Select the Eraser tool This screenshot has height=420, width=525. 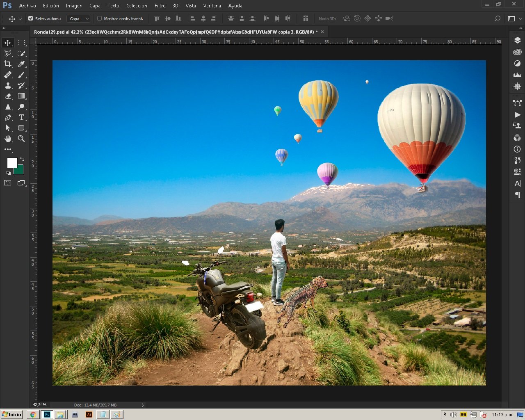point(8,96)
